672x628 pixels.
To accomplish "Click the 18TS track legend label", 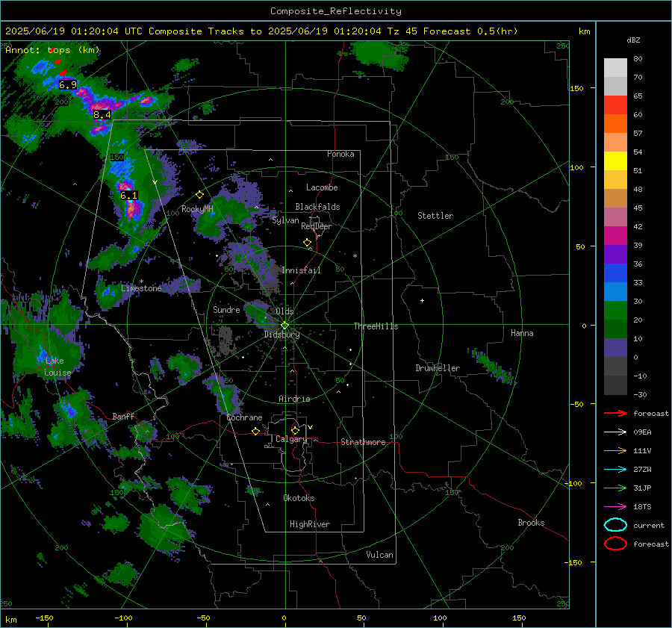I will pos(642,507).
